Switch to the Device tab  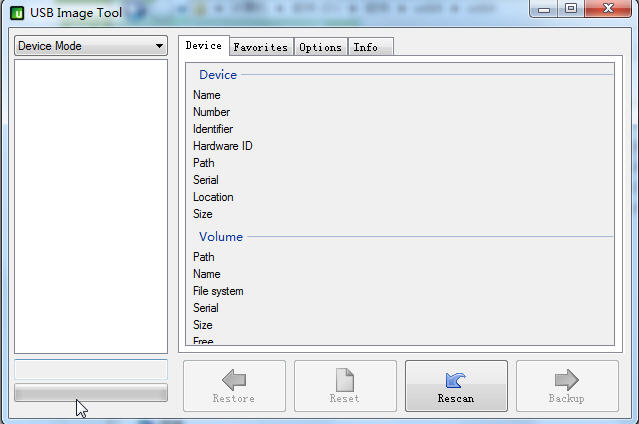click(204, 46)
